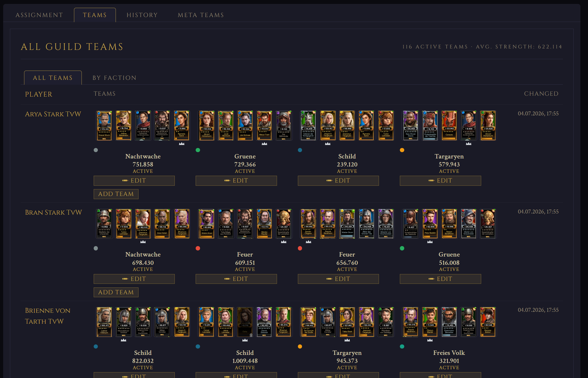Switch to the Meta Teams tab

201,15
